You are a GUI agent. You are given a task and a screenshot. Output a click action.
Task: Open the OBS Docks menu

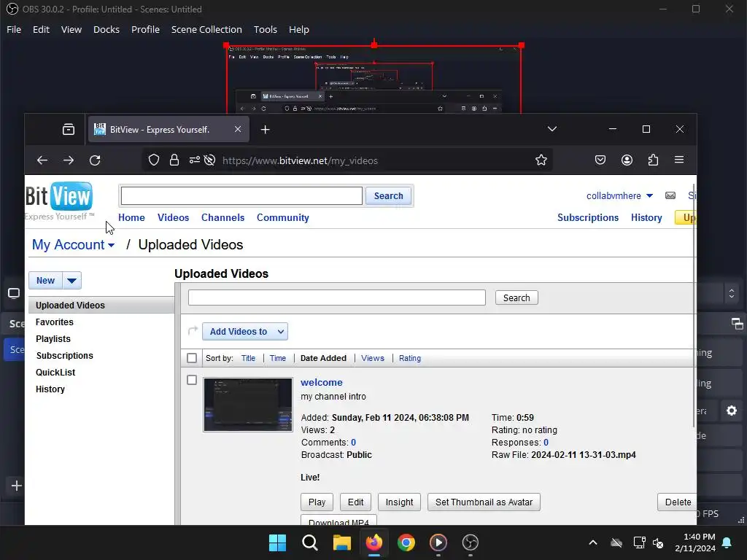click(107, 29)
